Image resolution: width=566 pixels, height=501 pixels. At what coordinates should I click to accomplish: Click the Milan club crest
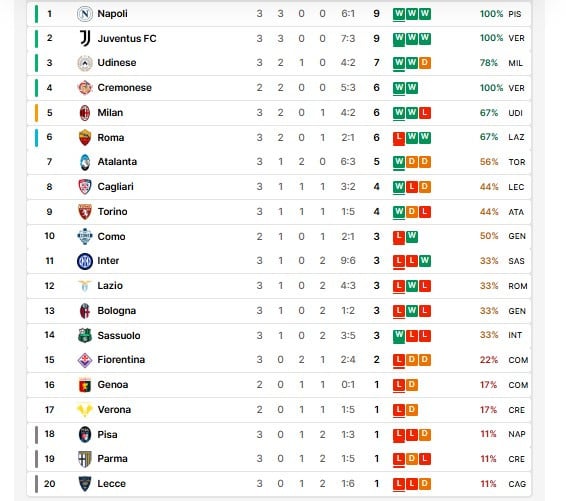point(85,113)
